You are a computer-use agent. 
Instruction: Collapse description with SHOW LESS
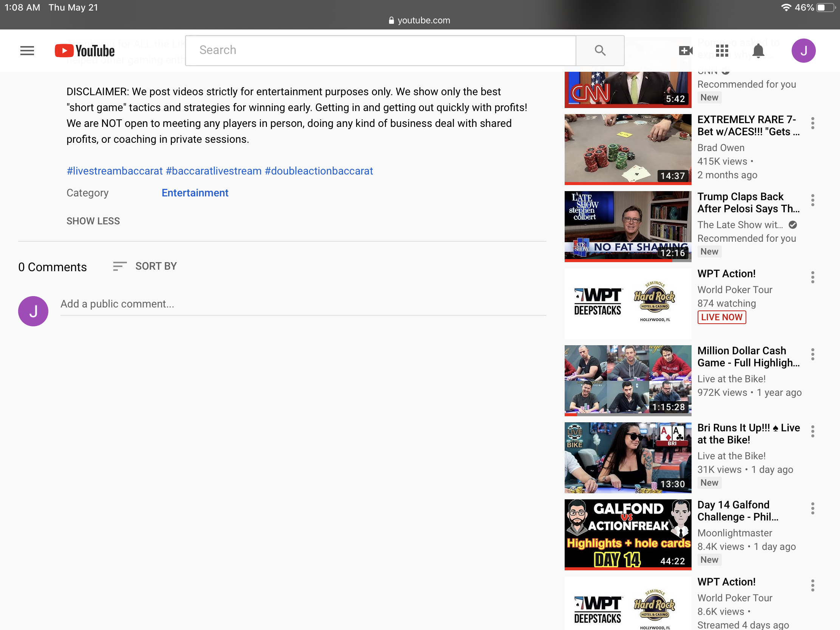pyautogui.click(x=93, y=221)
